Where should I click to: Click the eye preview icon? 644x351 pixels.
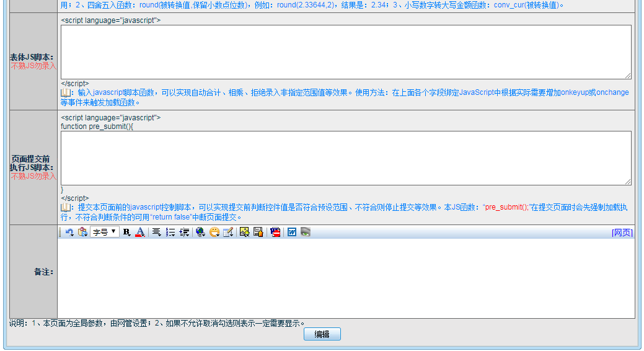point(305,232)
